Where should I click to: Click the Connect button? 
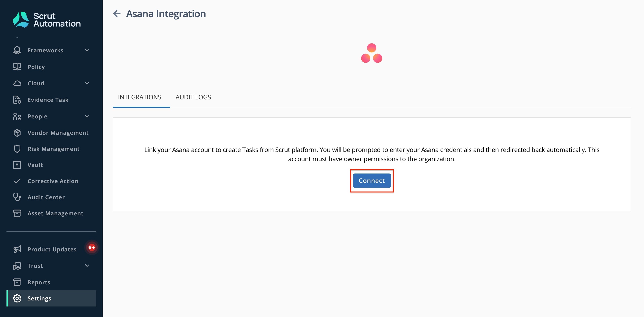(371, 180)
